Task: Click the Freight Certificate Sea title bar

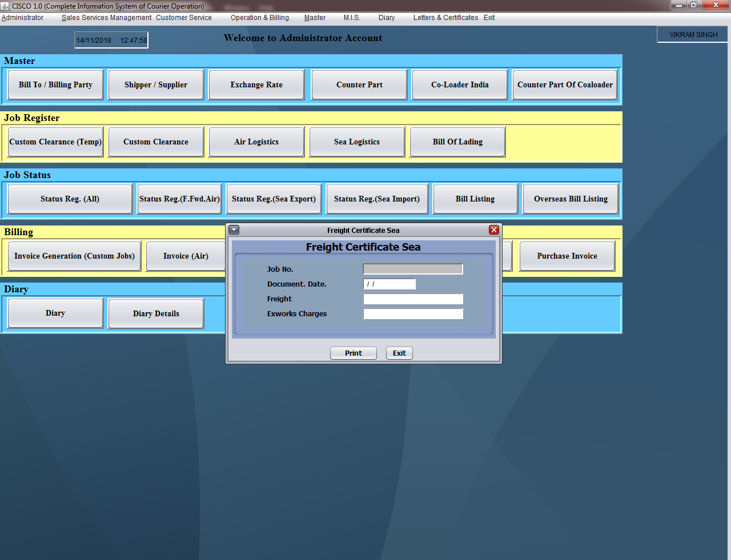Action: pos(363,230)
